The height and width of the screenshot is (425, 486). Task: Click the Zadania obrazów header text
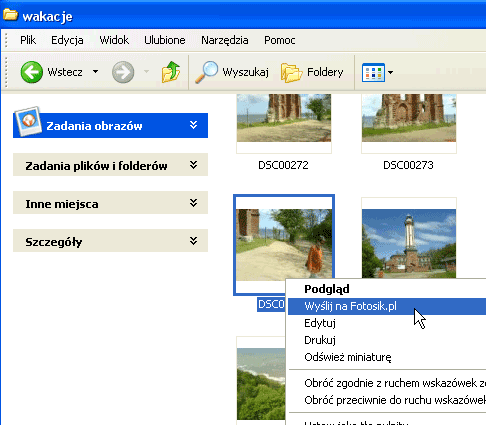(94, 126)
